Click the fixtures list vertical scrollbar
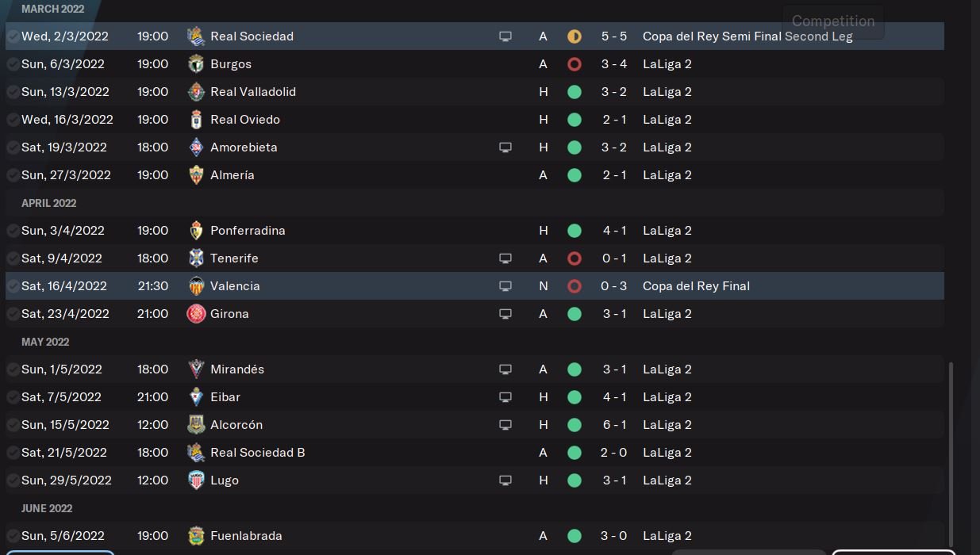Screen dimensions: 980x555 951,452
